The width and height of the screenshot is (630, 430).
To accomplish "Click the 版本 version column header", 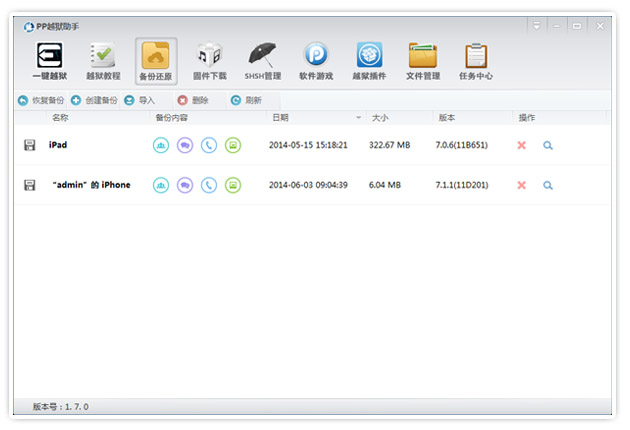I will point(447,118).
